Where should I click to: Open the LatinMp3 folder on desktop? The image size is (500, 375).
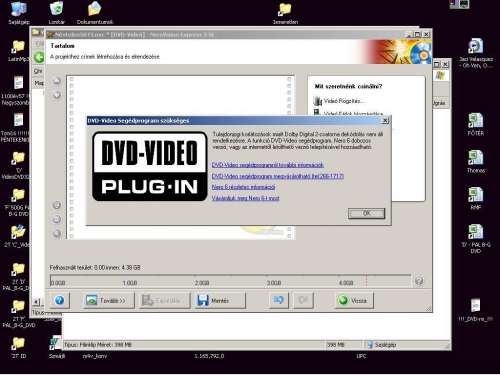tap(19, 51)
